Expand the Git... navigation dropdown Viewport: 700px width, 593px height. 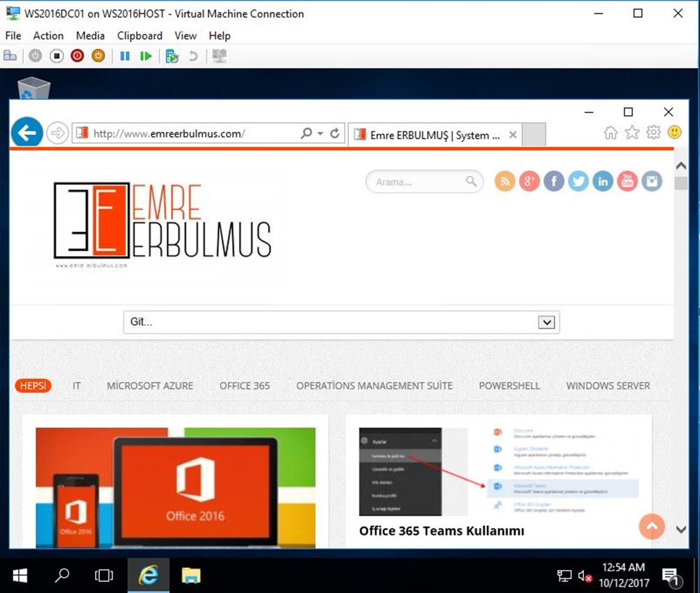pyautogui.click(x=341, y=322)
